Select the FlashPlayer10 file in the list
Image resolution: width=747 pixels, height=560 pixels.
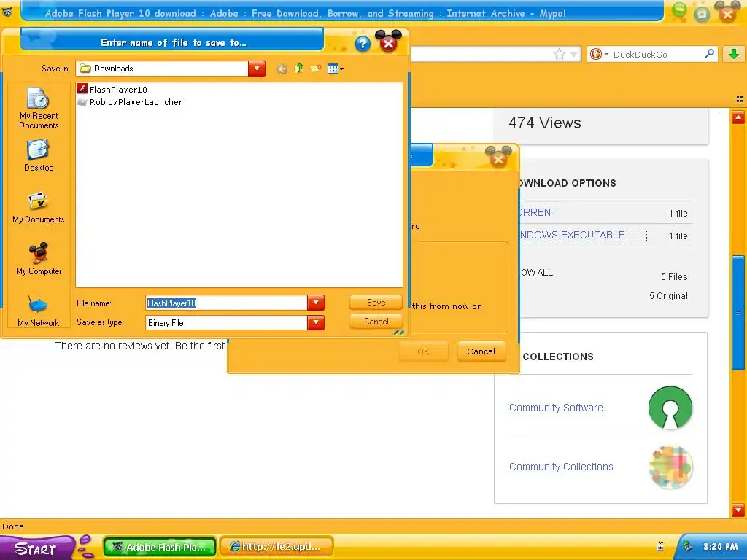click(112, 89)
